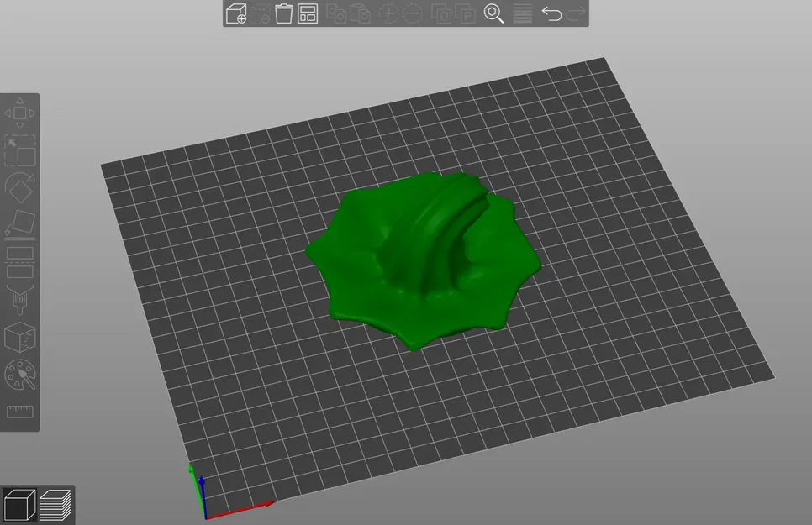Click the Paste icon in top toolbar
This screenshot has height=525, width=812.
361,13
